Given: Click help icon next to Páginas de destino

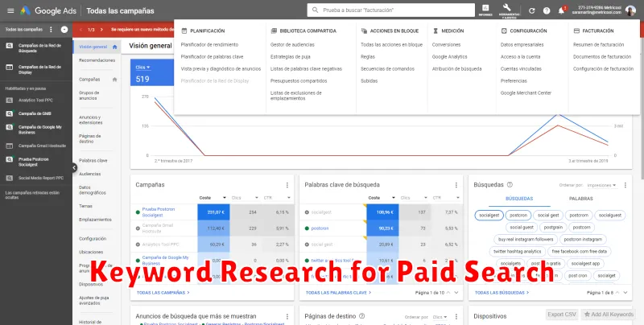Looking at the screenshot, I should 361,316.
